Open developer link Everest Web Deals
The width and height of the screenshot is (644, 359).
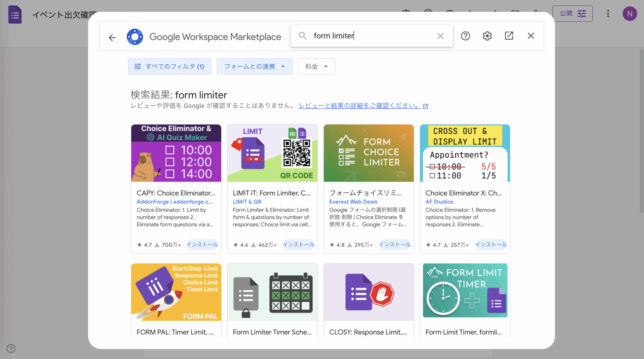click(353, 202)
